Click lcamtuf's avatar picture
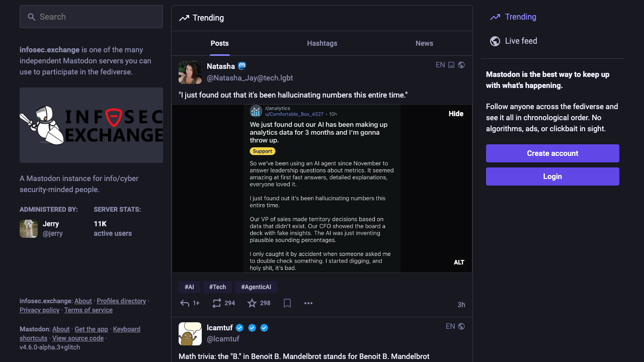Viewport: 644px width, 362px height. coord(190,334)
